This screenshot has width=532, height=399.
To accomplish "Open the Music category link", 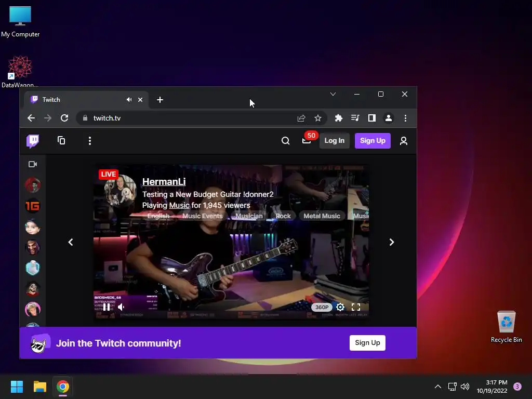I will pos(179,205).
